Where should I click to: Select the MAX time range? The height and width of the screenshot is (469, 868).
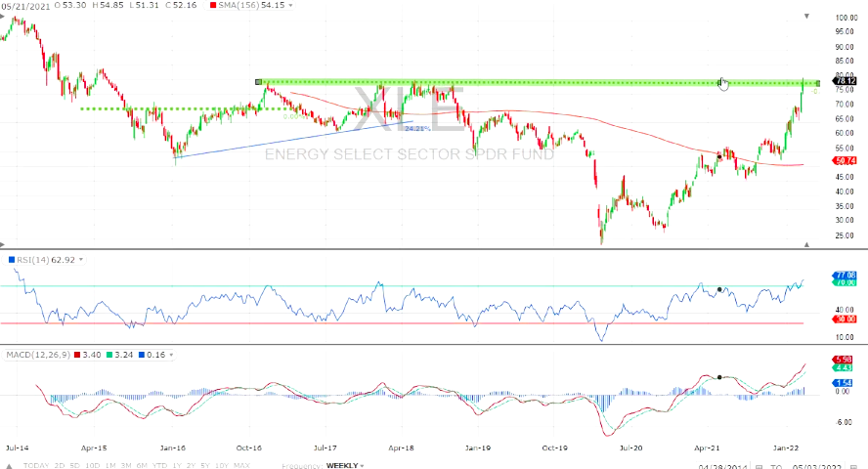tap(241, 466)
